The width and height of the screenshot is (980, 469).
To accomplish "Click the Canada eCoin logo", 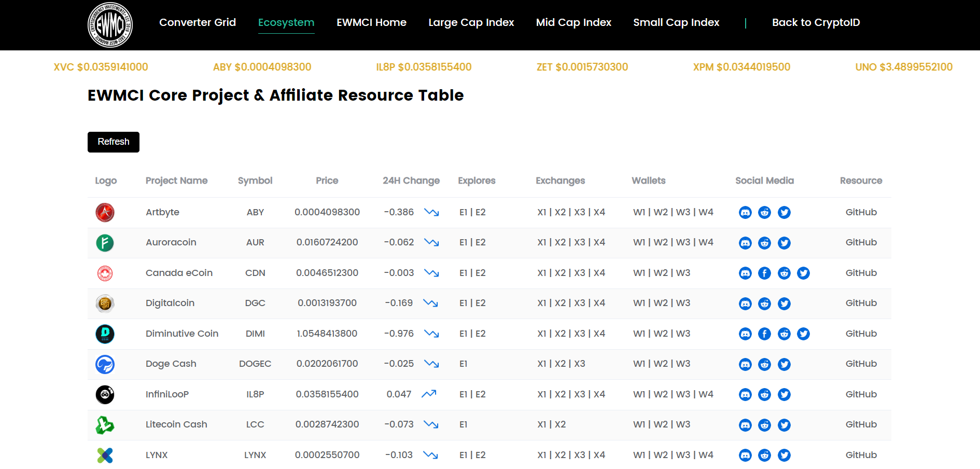I will pyautogui.click(x=105, y=273).
